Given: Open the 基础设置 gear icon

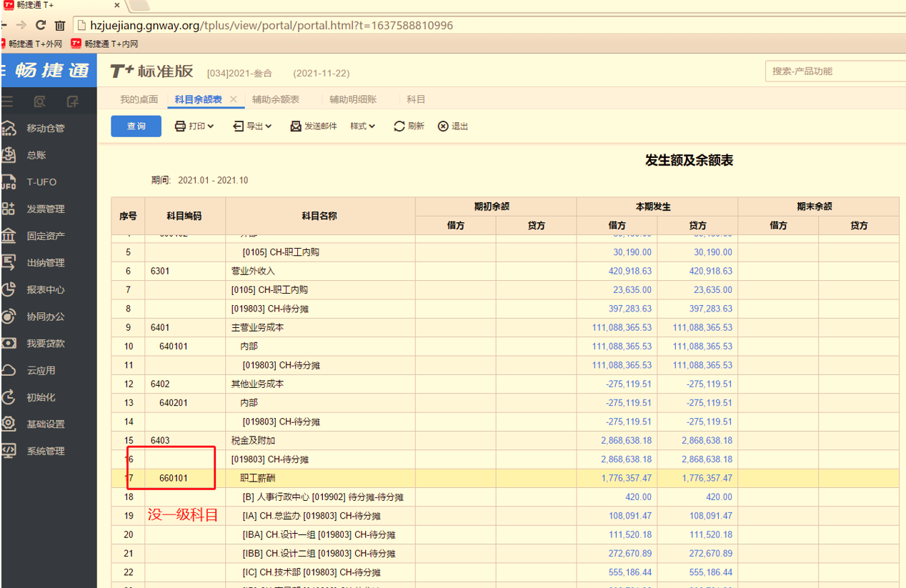Looking at the screenshot, I should pos(9,424).
